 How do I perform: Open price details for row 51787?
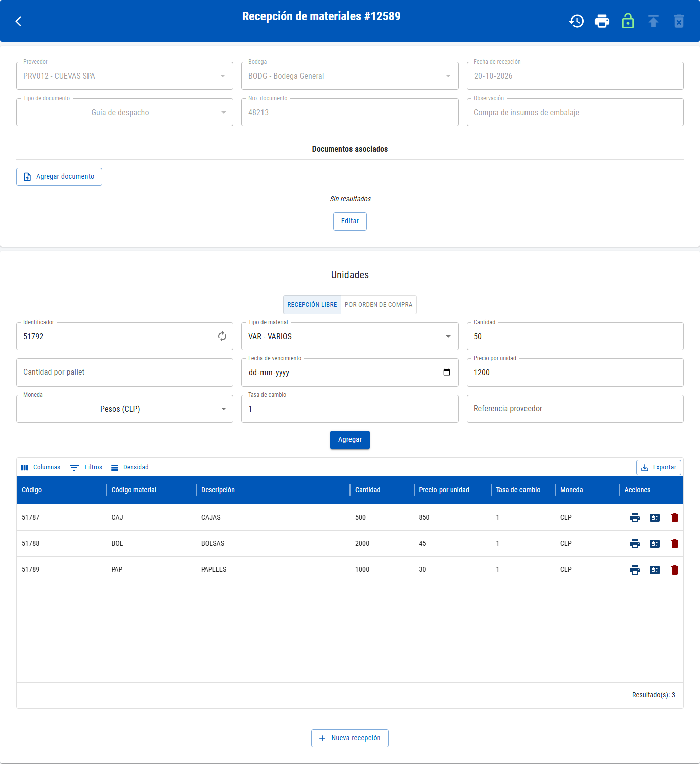(655, 518)
